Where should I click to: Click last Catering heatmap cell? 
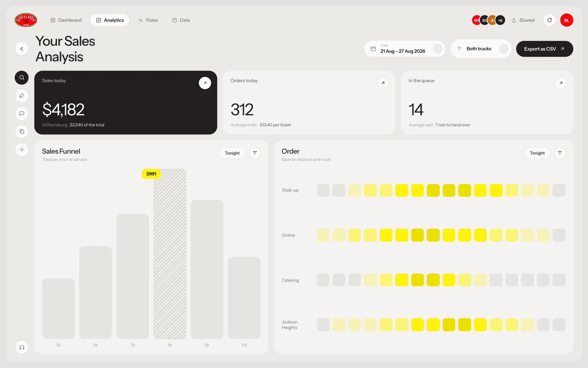(559, 280)
